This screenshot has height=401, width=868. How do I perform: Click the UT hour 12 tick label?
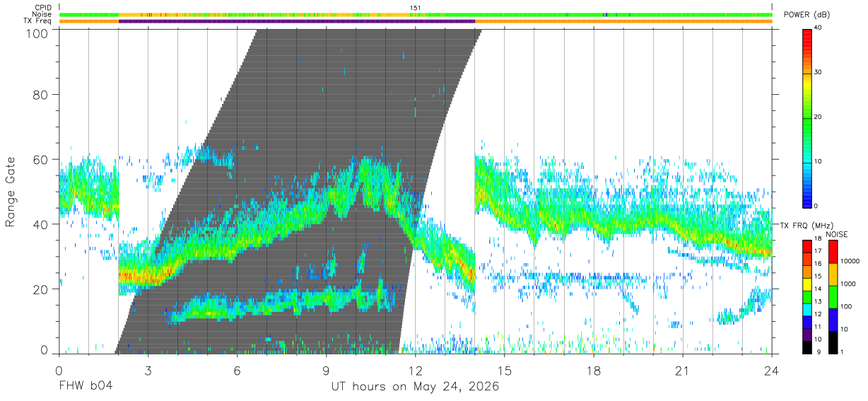(x=415, y=370)
